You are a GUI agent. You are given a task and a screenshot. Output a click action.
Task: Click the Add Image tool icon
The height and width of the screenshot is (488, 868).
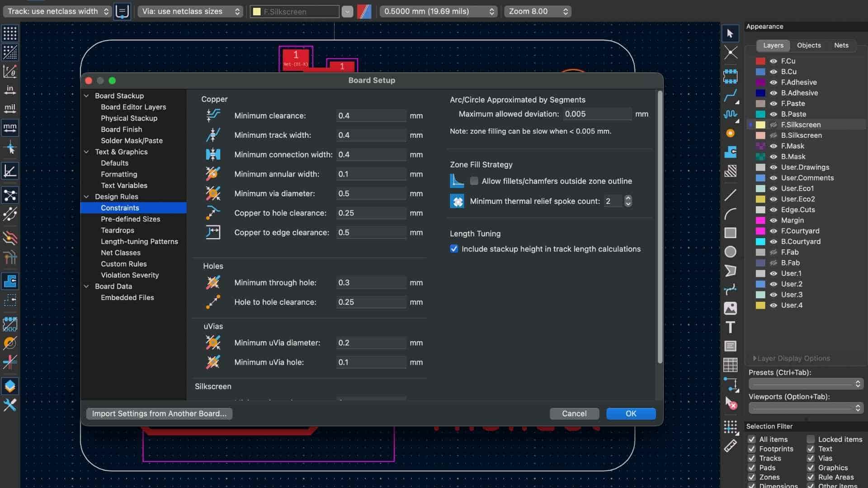point(730,308)
